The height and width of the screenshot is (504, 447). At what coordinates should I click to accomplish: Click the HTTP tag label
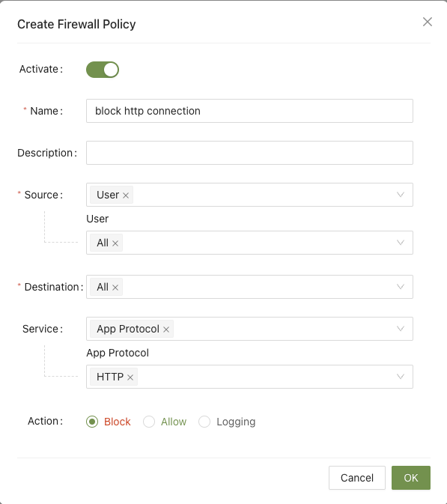[x=110, y=377]
